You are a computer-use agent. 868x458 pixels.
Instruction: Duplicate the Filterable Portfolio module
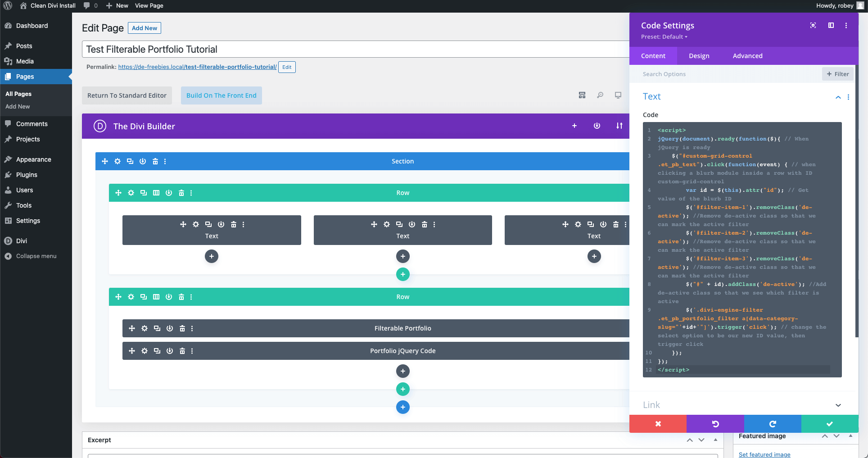point(157,328)
